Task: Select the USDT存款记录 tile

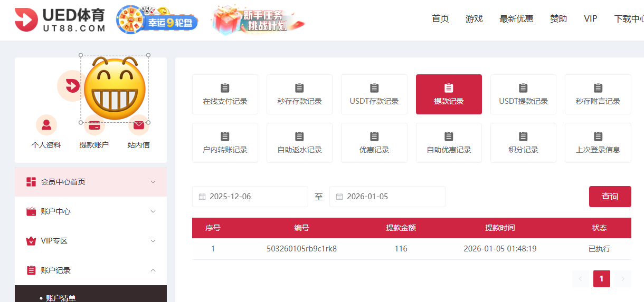Action: 374,94
